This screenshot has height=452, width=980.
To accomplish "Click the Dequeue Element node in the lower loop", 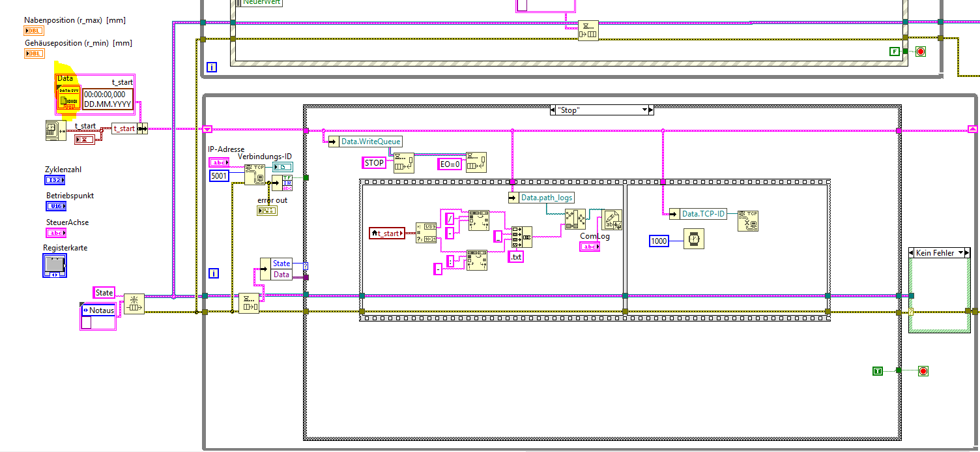I will pyautogui.click(x=248, y=303).
